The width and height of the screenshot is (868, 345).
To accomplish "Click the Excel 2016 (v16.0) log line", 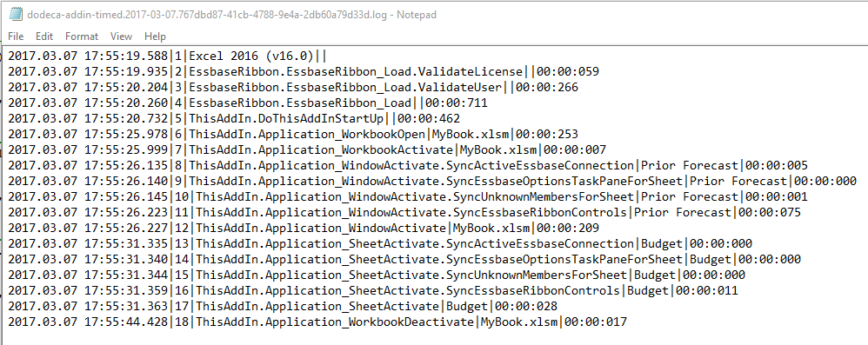I will click(x=167, y=56).
